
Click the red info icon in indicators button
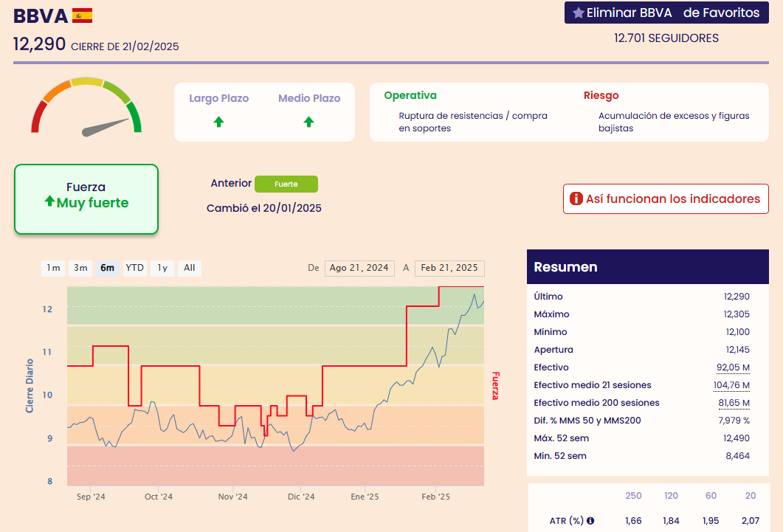pos(576,199)
